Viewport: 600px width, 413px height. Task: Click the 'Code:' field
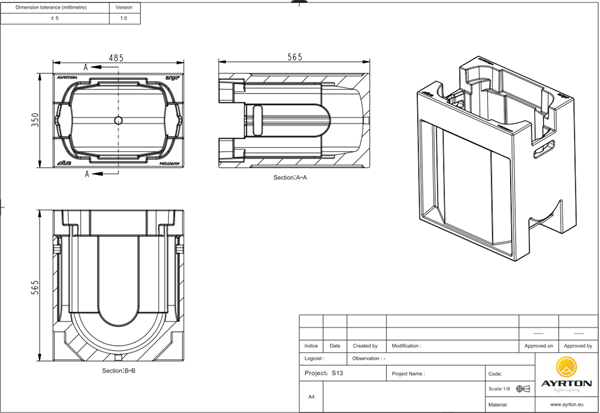510,373
